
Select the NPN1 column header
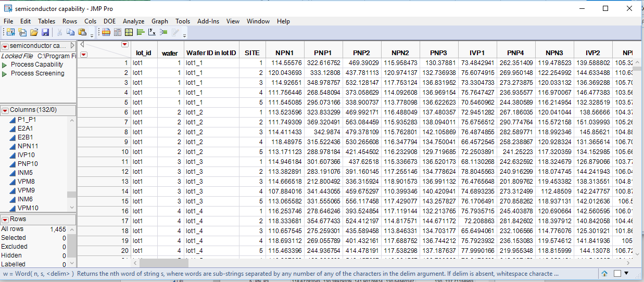(284, 53)
